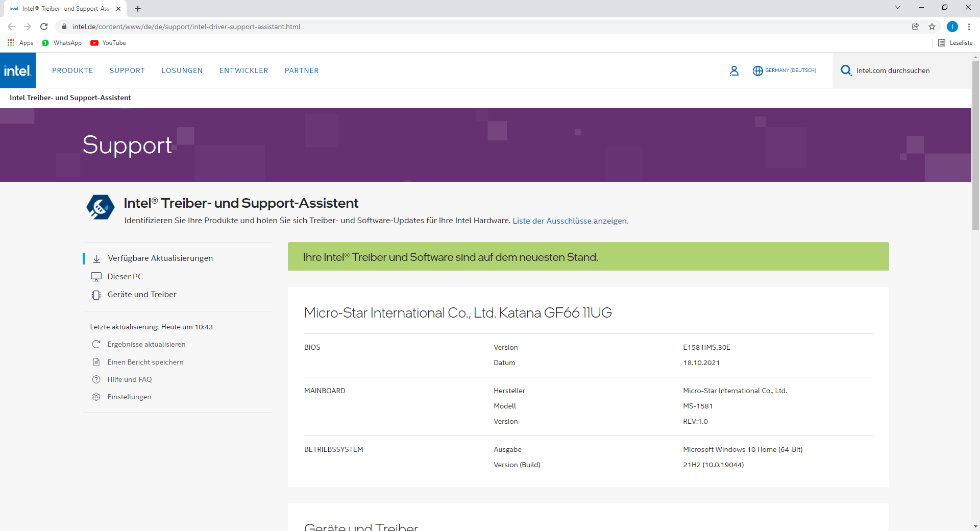Click BIOS version value E1581IMS.30E
Viewport: 980px width, 531px height.
click(x=707, y=347)
